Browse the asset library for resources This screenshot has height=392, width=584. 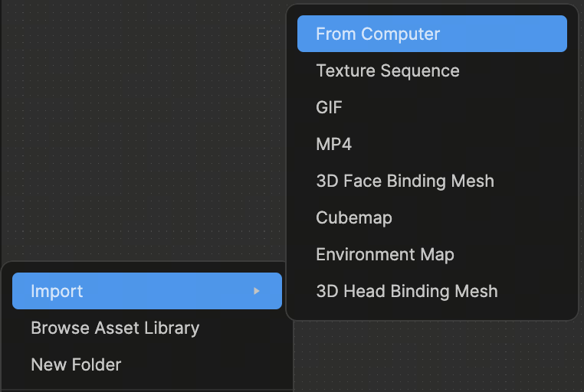(115, 328)
